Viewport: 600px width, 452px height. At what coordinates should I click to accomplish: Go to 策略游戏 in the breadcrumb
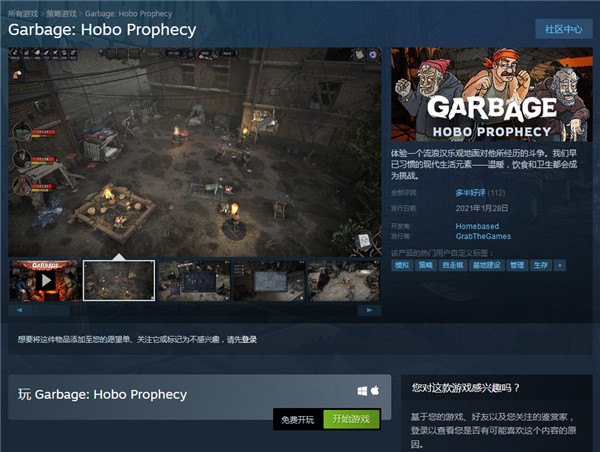(62, 14)
